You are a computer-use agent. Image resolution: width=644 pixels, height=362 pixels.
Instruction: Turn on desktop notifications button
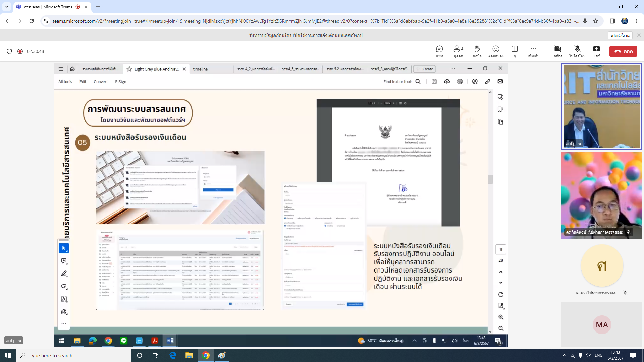click(620, 35)
